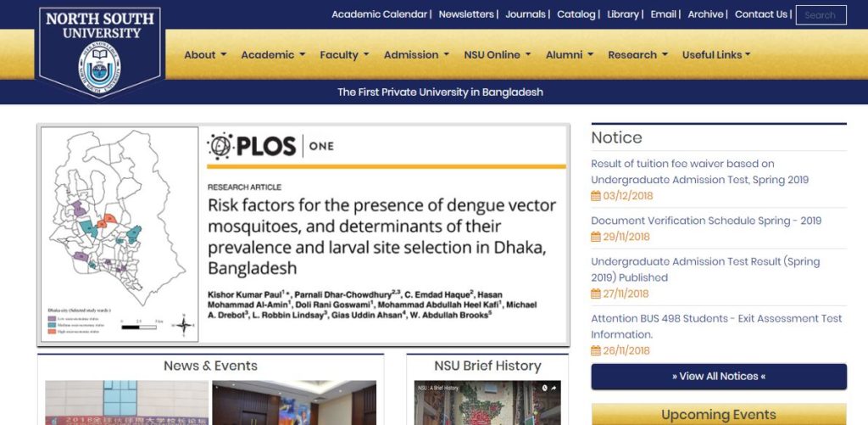868x425 pixels.
Task: Click the watch-later icon on NSU history video
Action: pos(544,388)
